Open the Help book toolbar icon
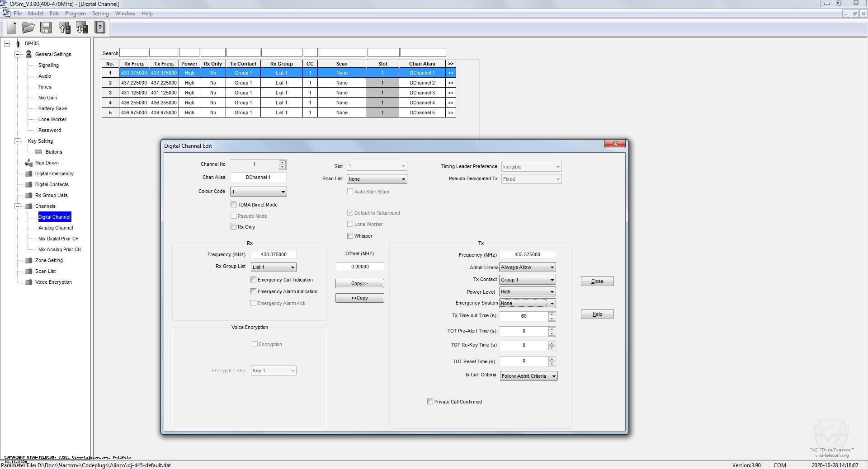The height and width of the screenshot is (469, 868). 100,28
